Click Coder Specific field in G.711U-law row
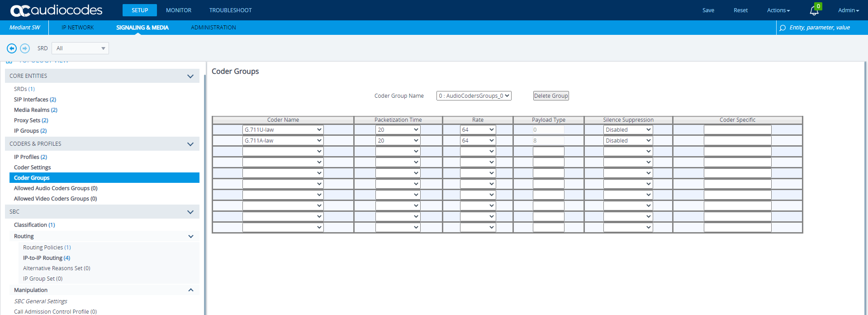Viewport: 868px width, 315px height. pyautogui.click(x=737, y=130)
